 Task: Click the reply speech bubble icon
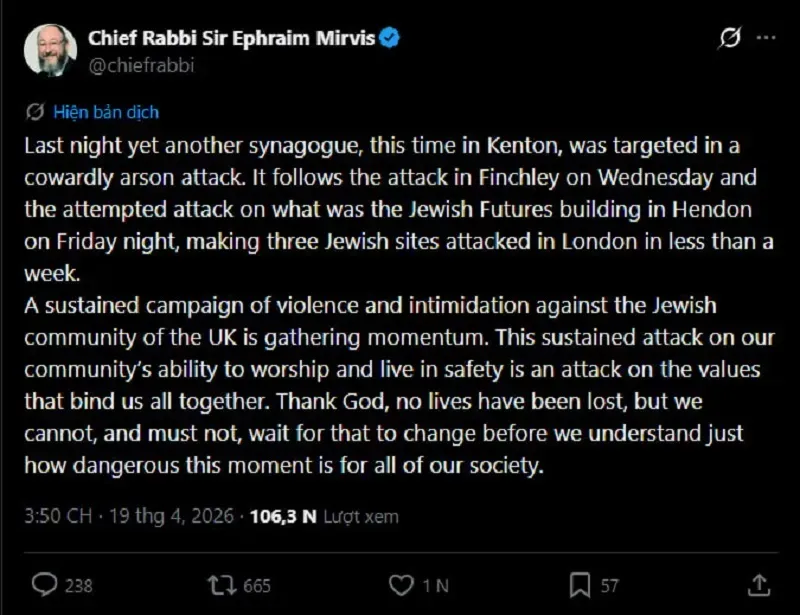click(44, 584)
